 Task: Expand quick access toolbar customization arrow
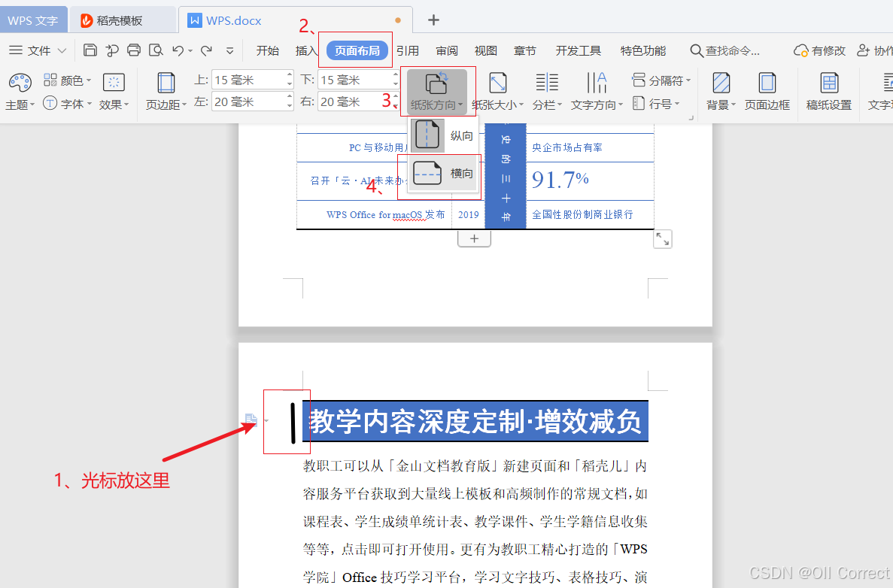(x=229, y=50)
